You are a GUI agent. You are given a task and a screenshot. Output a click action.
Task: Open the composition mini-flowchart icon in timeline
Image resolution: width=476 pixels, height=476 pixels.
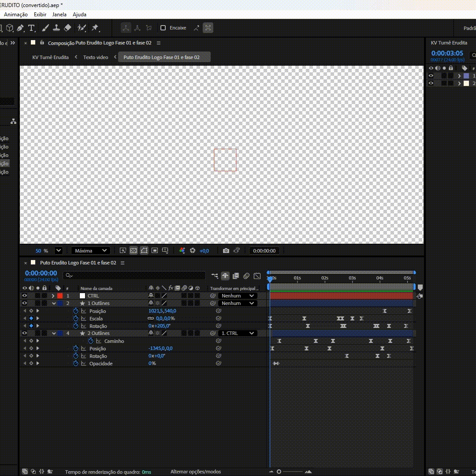[x=215, y=275]
